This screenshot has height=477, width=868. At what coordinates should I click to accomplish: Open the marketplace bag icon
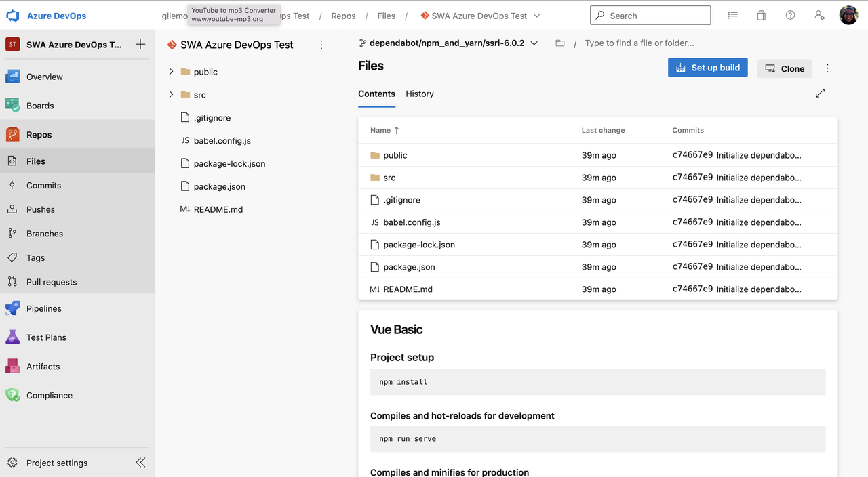[x=762, y=15]
